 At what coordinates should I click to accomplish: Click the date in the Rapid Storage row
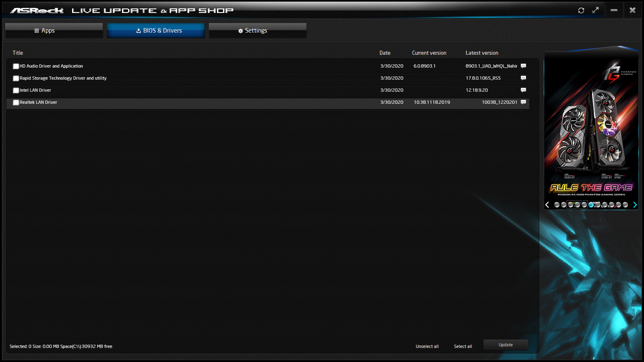click(x=392, y=78)
